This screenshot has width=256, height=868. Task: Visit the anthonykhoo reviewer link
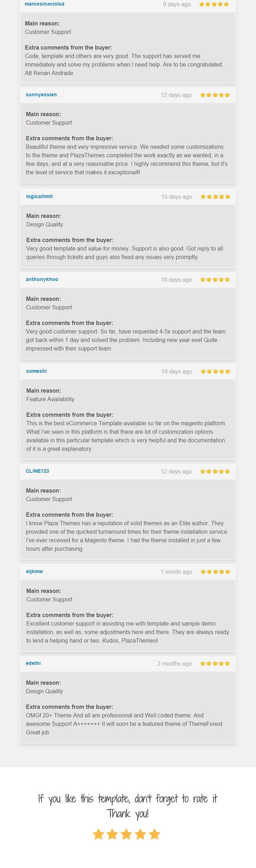click(x=42, y=280)
